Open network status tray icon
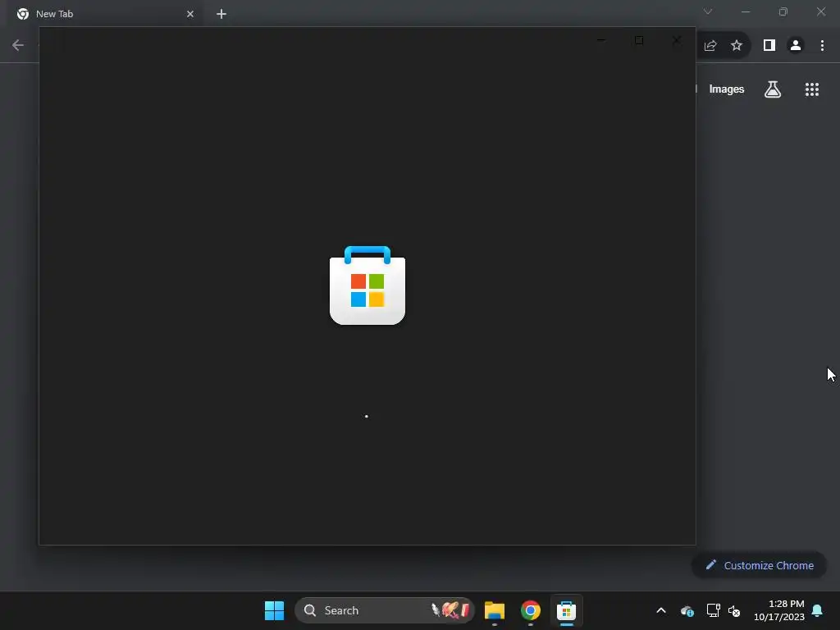The height and width of the screenshot is (630, 840). point(713,610)
